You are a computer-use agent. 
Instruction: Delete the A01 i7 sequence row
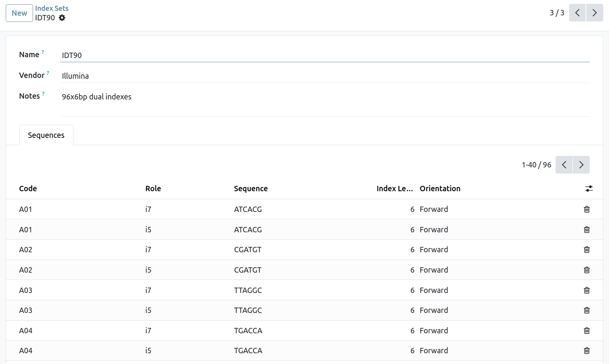pyautogui.click(x=586, y=209)
